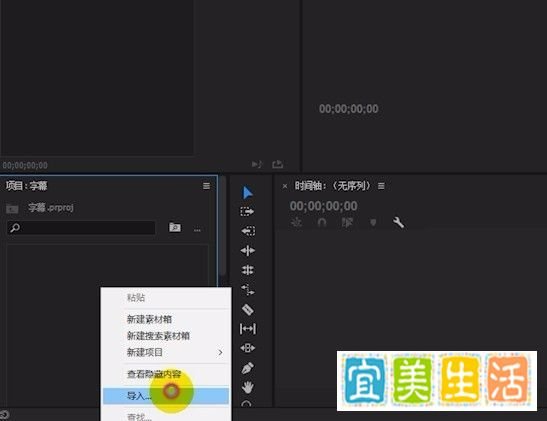Add marker in timeline header
The image size is (547, 421).
373,222
